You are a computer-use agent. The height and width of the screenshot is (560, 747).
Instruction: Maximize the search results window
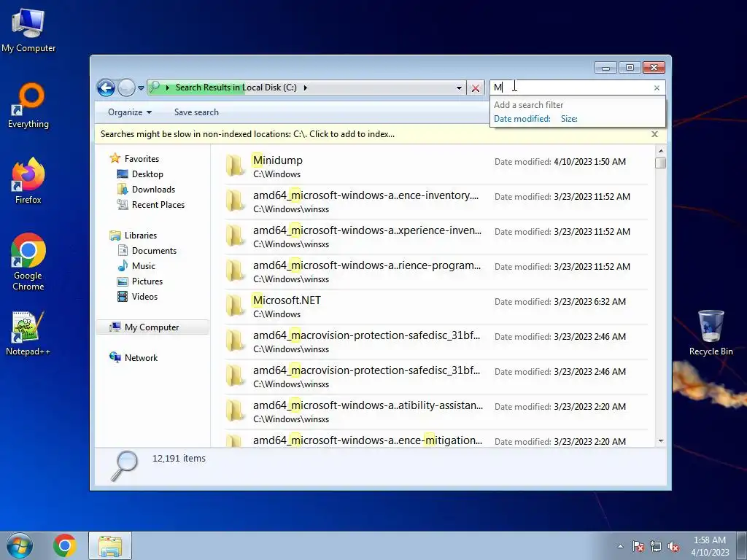click(630, 68)
